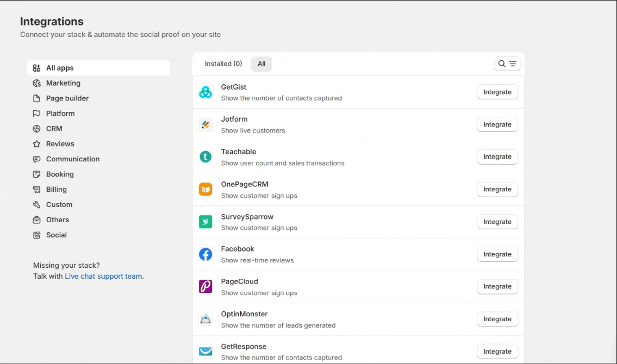
Task: Switch to the Installed (0) tab
Action: 223,64
